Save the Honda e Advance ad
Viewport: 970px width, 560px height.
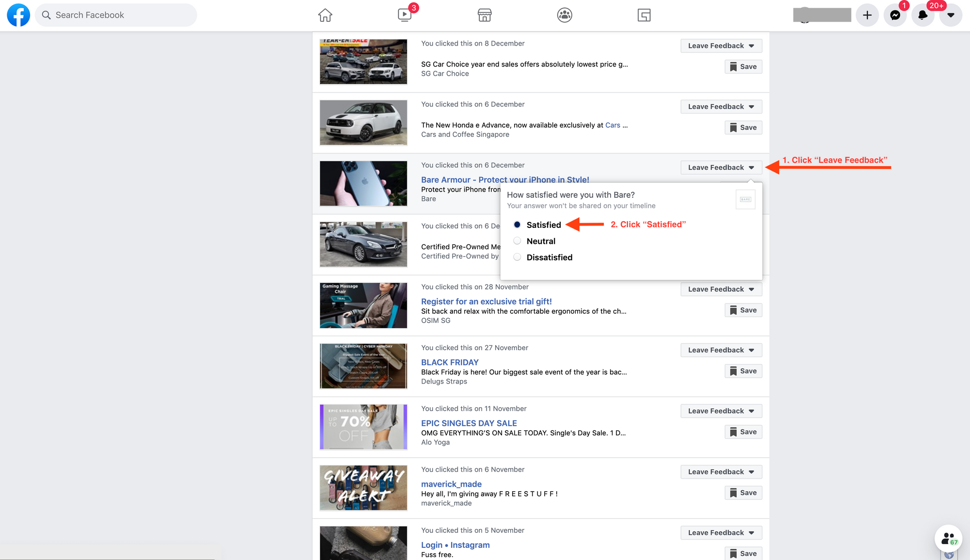(x=743, y=128)
